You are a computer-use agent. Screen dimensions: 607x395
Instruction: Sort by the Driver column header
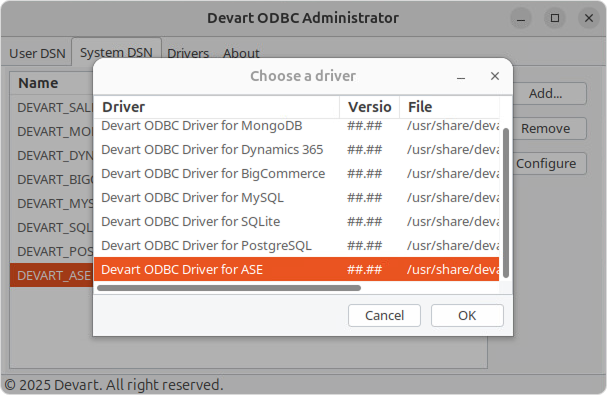(217, 107)
